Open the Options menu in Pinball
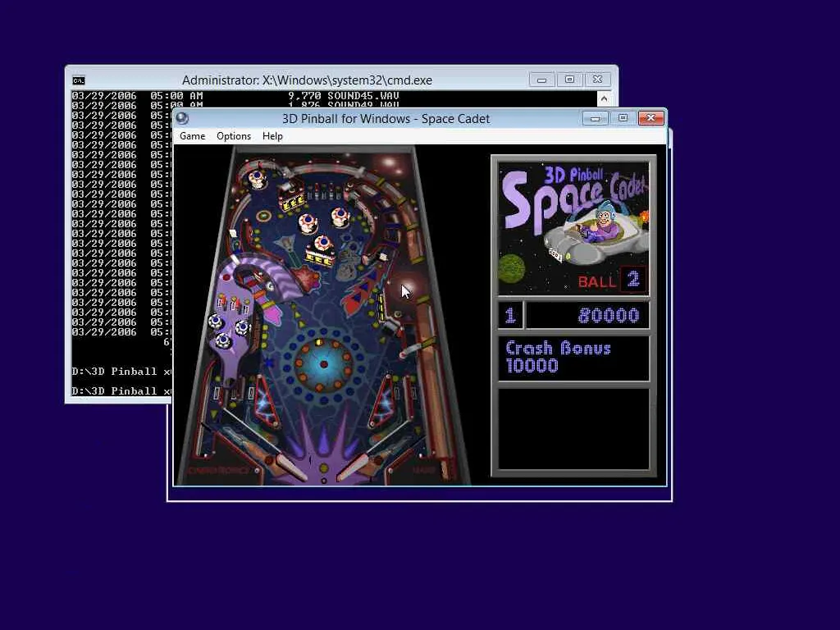 [234, 136]
